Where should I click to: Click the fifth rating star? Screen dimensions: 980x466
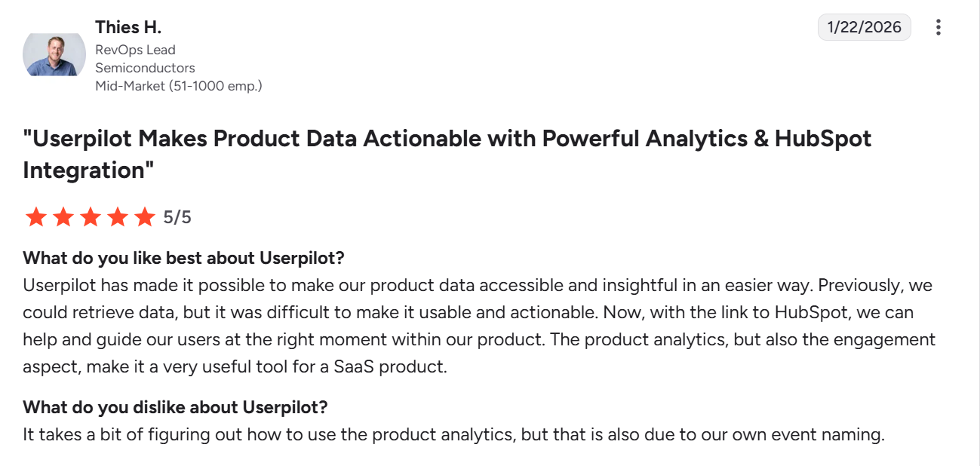click(144, 216)
